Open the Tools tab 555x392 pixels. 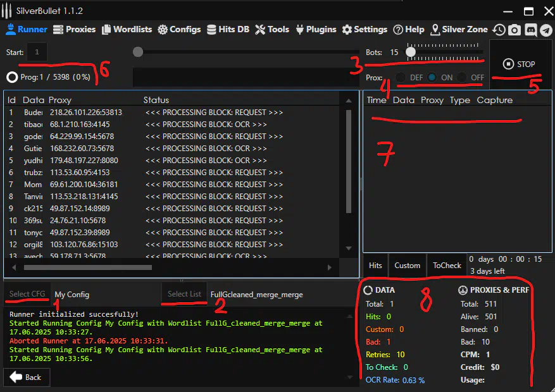(272, 29)
